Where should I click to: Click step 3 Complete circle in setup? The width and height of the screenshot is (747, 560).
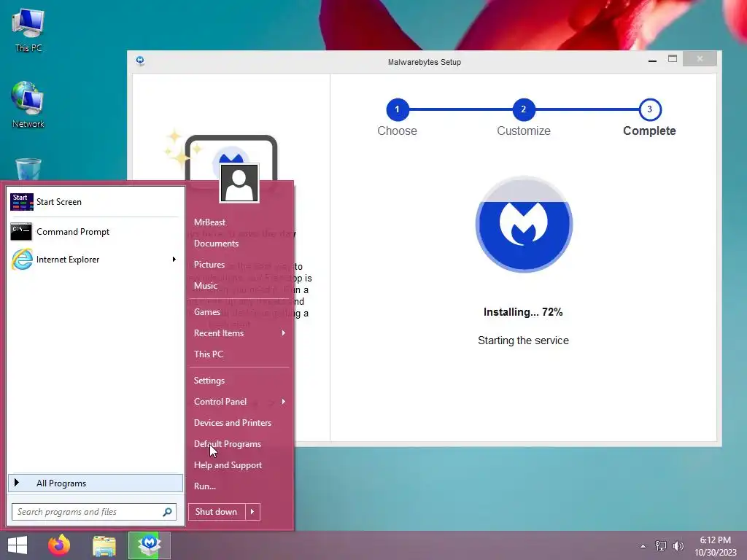[x=650, y=109]
